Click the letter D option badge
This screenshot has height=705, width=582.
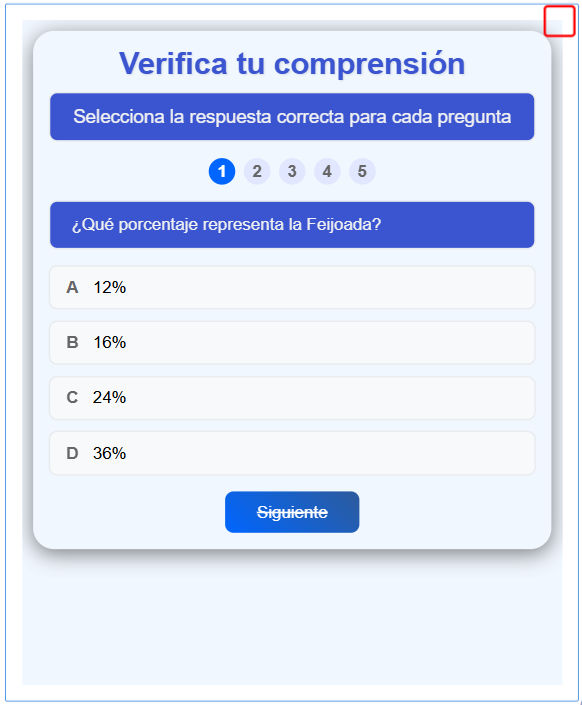(x=72, y=453)
